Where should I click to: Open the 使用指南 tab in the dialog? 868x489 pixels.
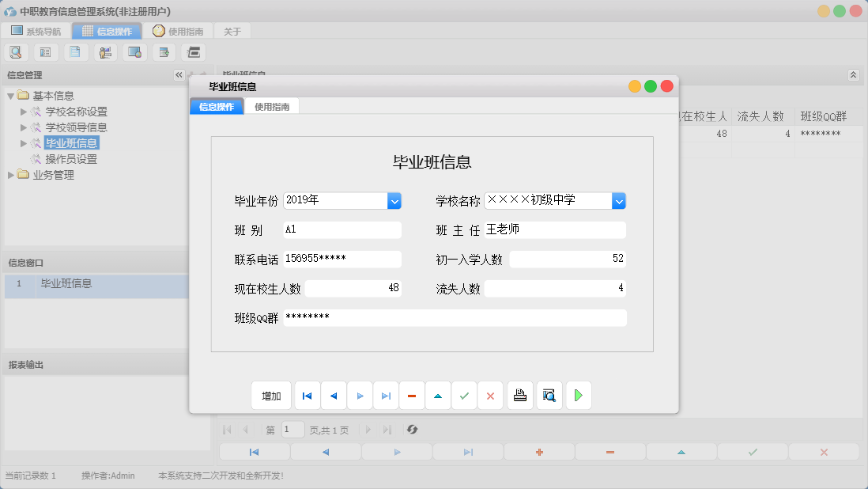tap(274, 105)
